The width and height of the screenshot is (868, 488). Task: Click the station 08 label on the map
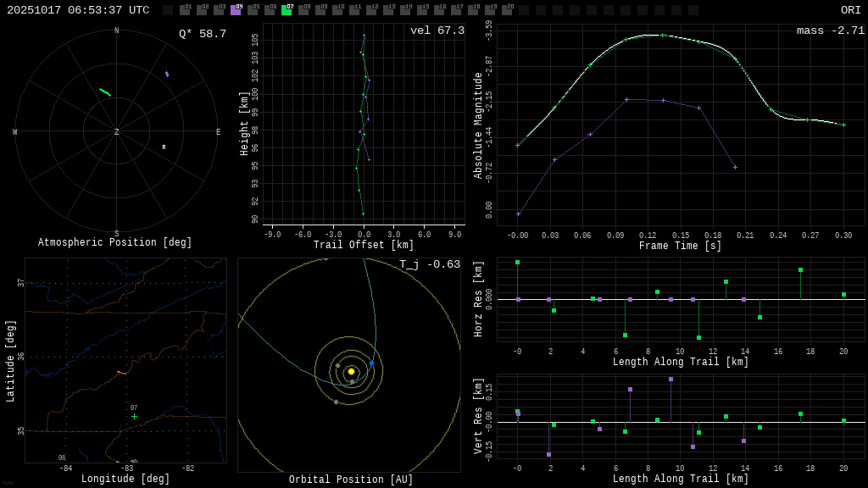tap(62, 458)
